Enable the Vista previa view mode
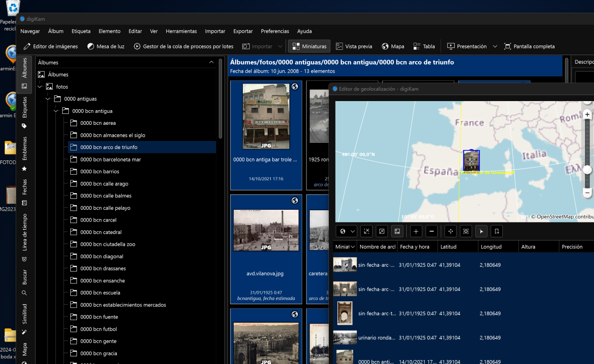The width and height of the screenshot is (594, 364). click(354, 46)
